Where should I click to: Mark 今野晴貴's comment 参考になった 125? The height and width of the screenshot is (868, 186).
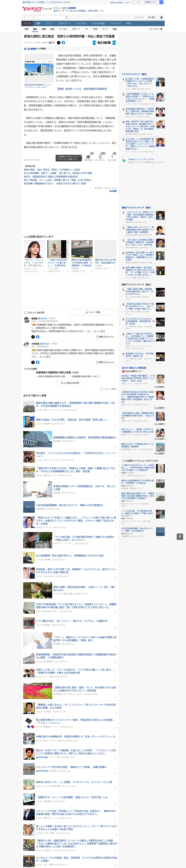[105, 362]
